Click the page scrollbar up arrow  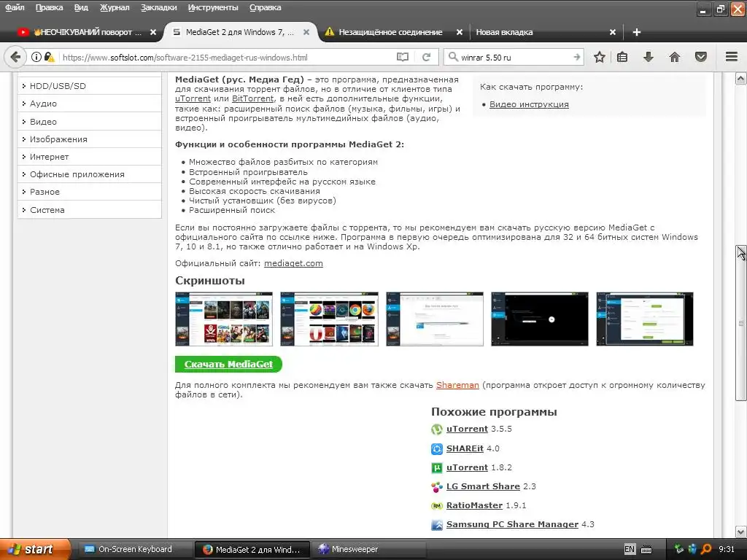click(x=741, y=79)
